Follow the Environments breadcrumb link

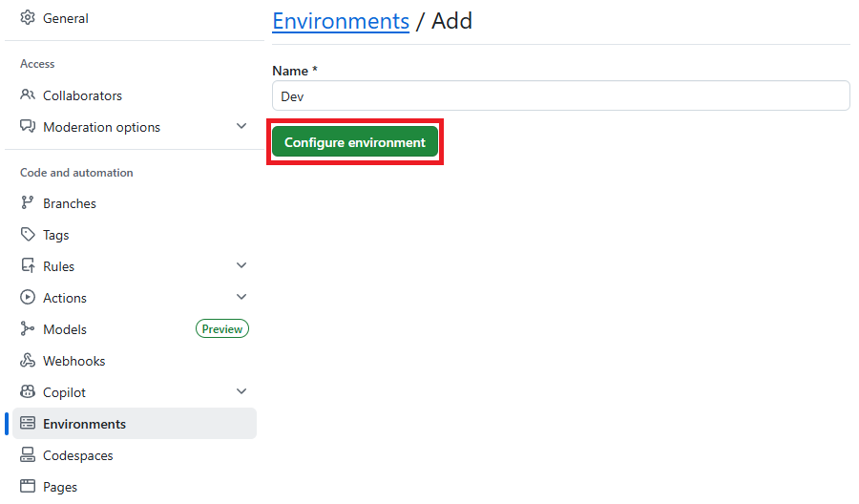341,21
